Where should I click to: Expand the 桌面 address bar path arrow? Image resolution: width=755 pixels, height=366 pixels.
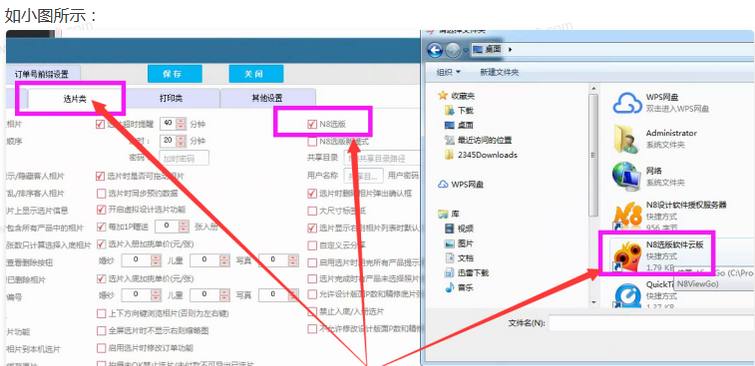point(510,49)
